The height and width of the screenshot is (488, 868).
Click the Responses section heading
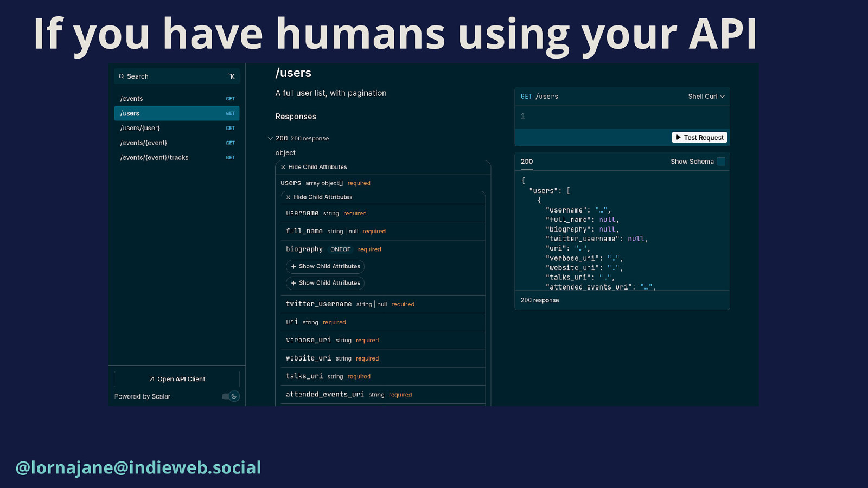pyautogui.click(x=296, y=117)
